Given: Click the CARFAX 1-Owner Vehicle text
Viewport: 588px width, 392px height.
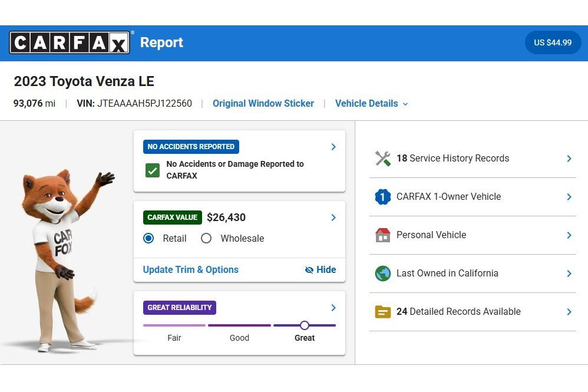Looking at the screenshot, I should [x=448, y=196].
